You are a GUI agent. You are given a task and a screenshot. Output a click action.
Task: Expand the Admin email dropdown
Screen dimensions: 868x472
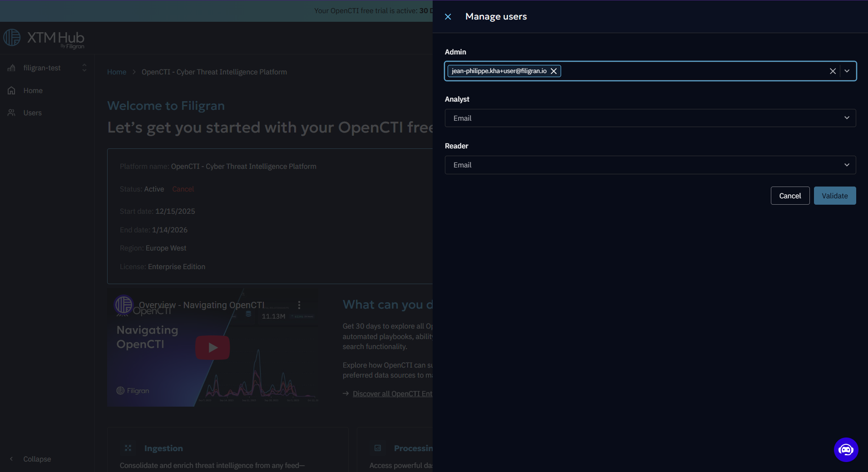pos(847,71)
